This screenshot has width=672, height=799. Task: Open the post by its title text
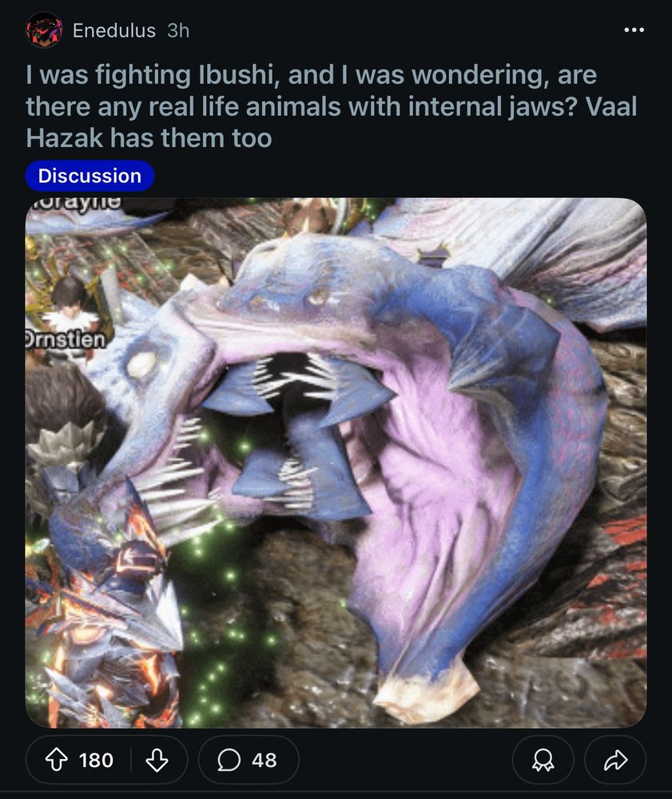331,106
